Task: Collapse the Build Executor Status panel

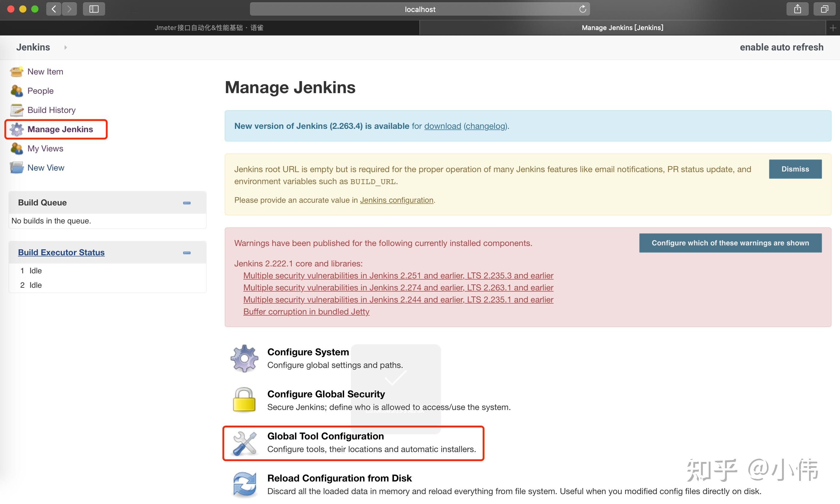Action: point(187,253)
